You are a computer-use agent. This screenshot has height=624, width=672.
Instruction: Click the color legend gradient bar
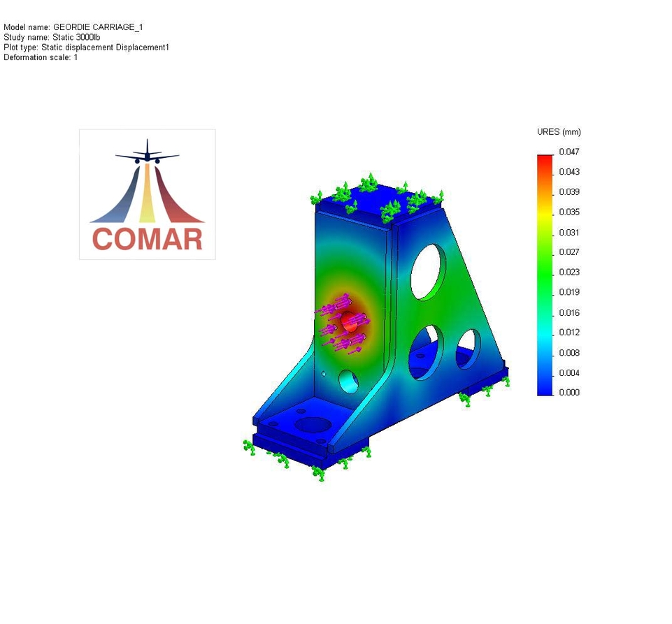click(545, 275)
